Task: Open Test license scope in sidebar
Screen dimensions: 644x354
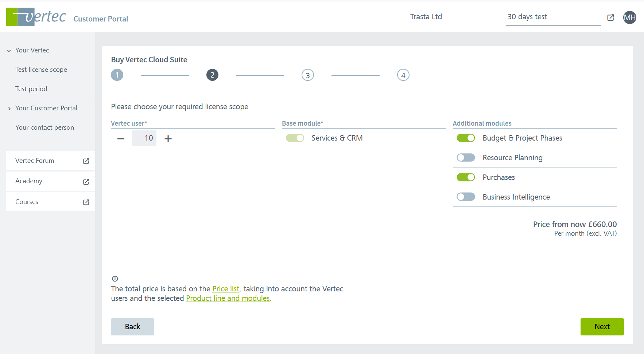Action: pyautogui.click(x=41, y=70)
